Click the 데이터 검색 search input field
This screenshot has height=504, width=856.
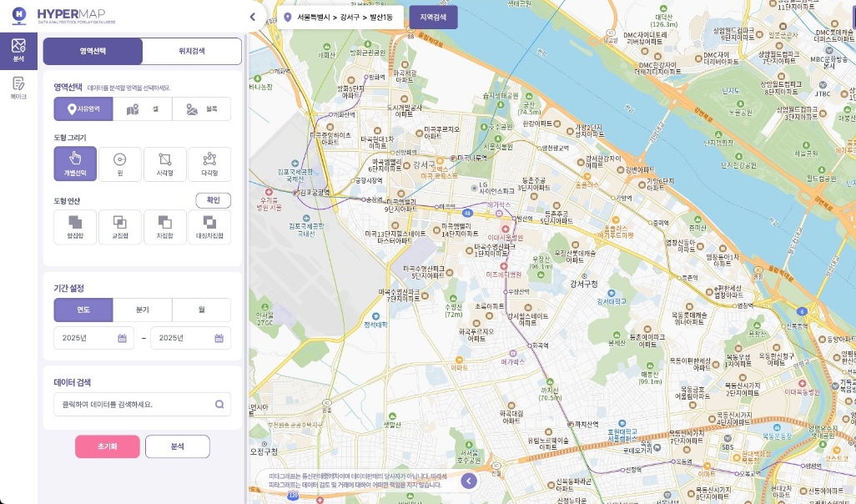133,404
